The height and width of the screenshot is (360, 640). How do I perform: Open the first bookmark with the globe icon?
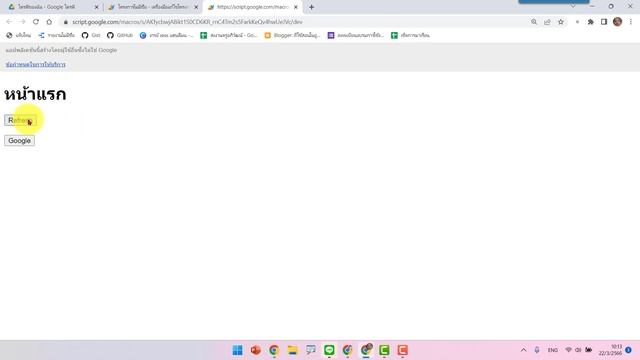point(18,36)
